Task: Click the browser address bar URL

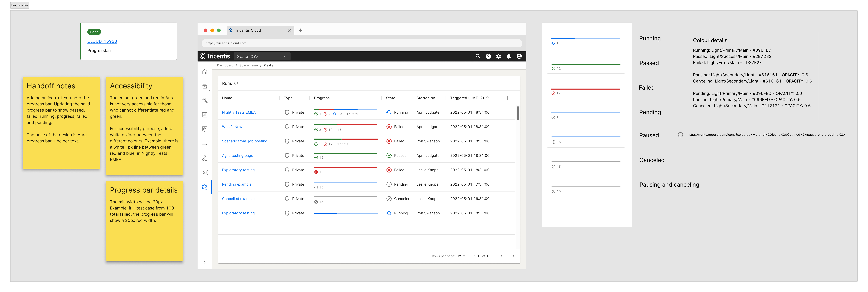Action: (x=362, y=43)
